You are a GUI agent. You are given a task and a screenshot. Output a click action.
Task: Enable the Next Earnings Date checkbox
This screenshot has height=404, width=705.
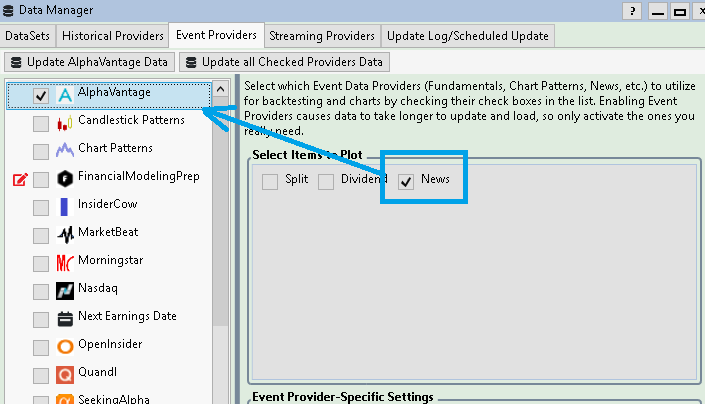coord(41,320)
